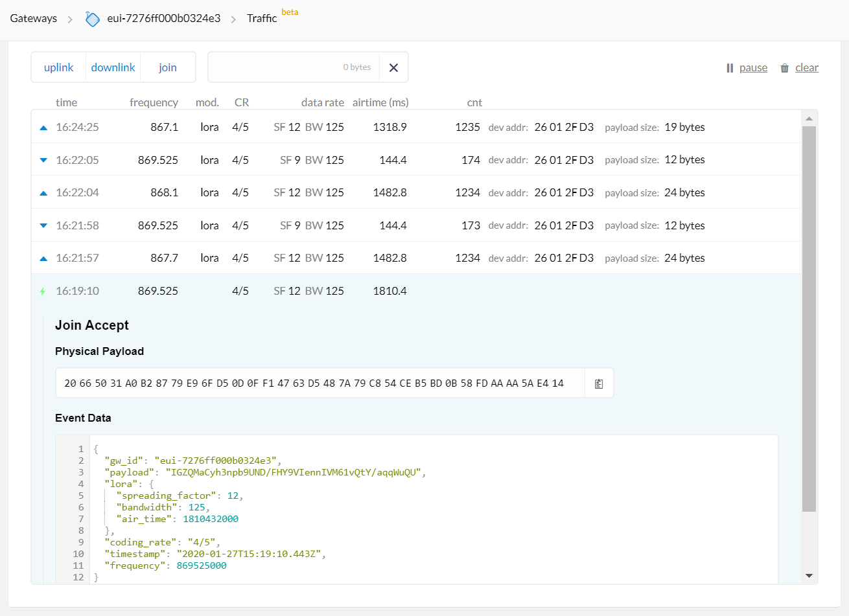The image size is (849, 616).
Task: Click the frequency column header
Action: pyautogui.click(x=154, y=102)
